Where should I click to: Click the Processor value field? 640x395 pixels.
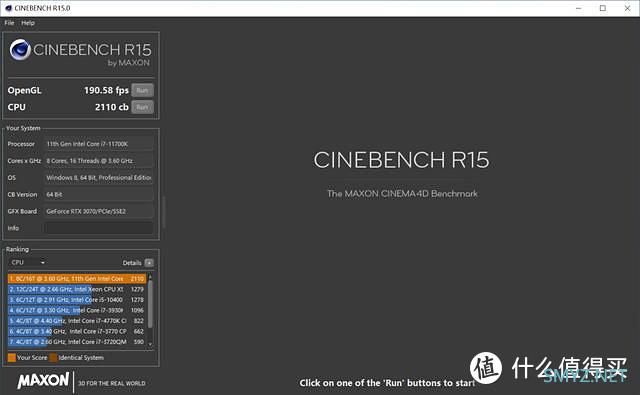pos(99,144)
